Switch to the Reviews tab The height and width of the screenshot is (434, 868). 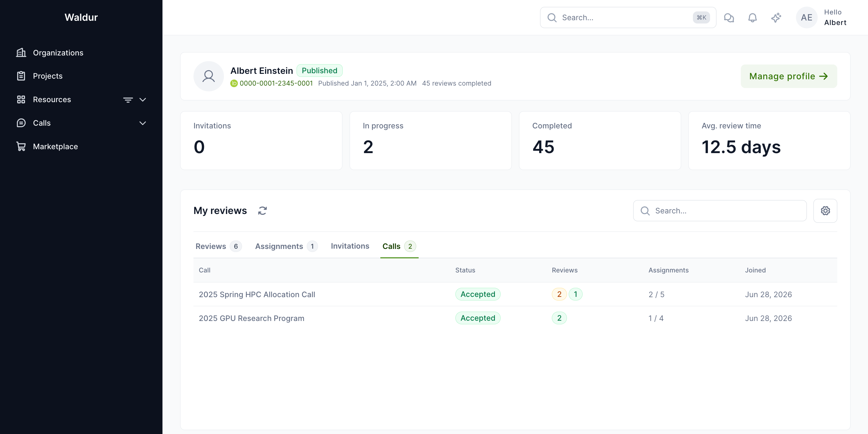pos(218,246)
